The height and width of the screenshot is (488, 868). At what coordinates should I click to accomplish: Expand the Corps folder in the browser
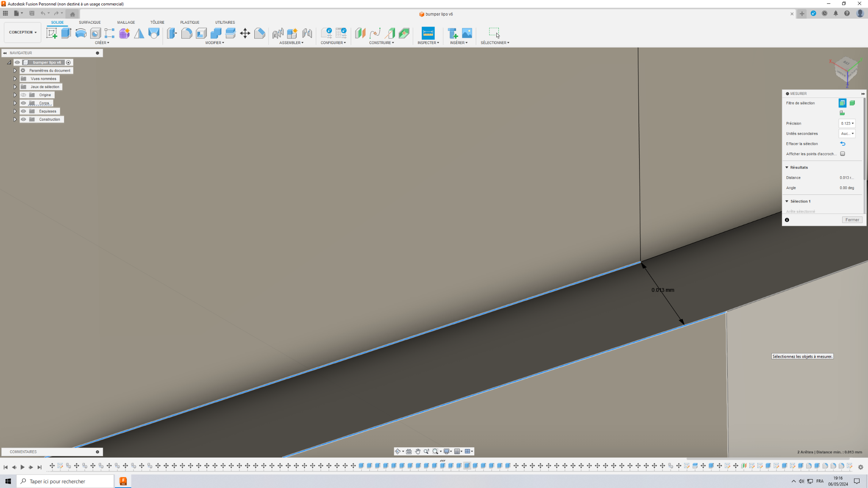(15, 103)
